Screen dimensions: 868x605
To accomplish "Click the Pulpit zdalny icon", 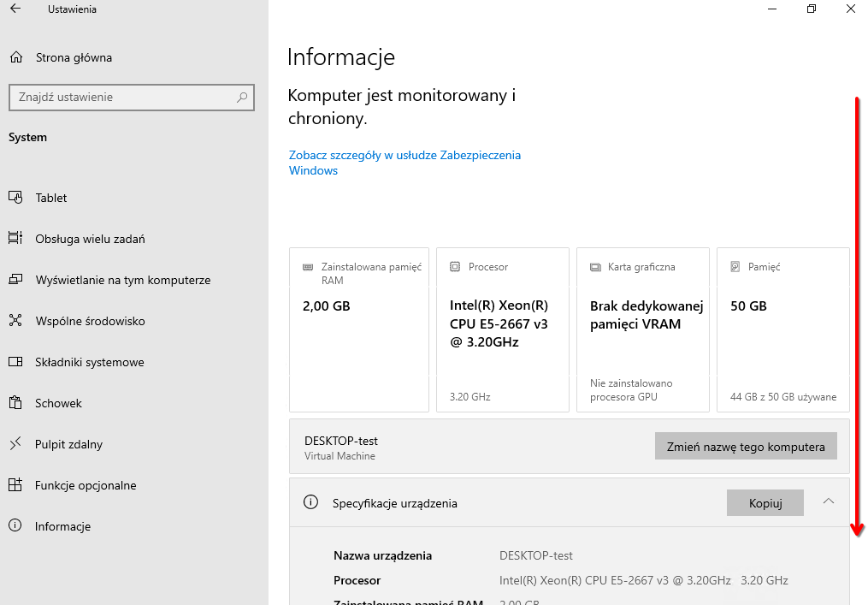I will (15, 444).
